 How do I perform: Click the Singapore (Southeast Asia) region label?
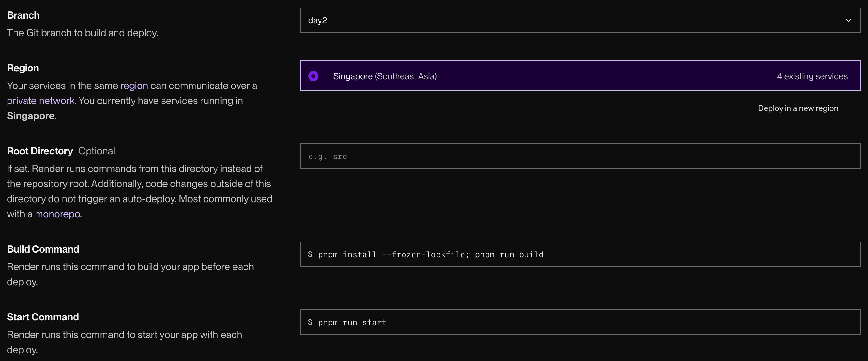(x=385, y=76)
